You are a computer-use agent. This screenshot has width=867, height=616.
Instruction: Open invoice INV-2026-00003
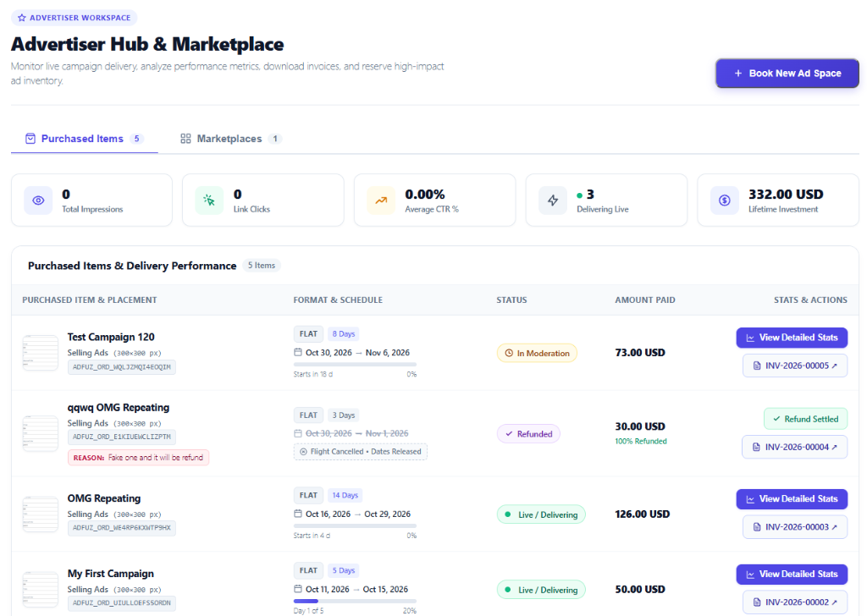795,527
